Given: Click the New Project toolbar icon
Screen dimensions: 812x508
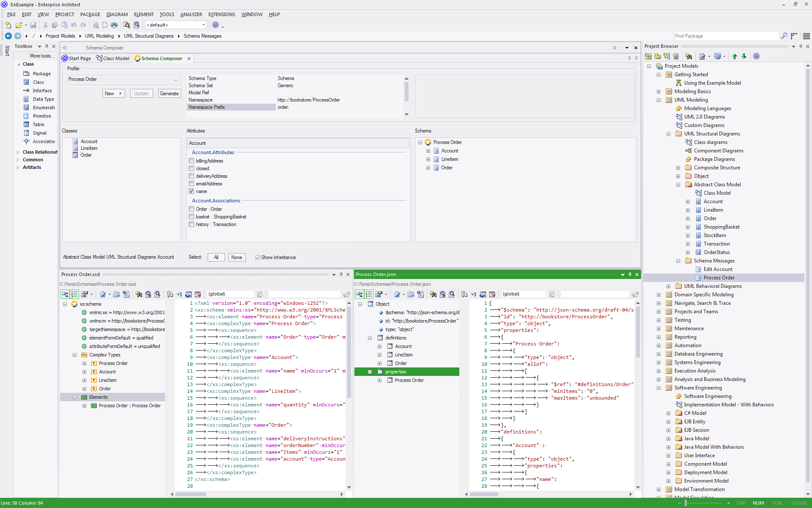Looking at the screenshot, I should [x=8, y=25].
